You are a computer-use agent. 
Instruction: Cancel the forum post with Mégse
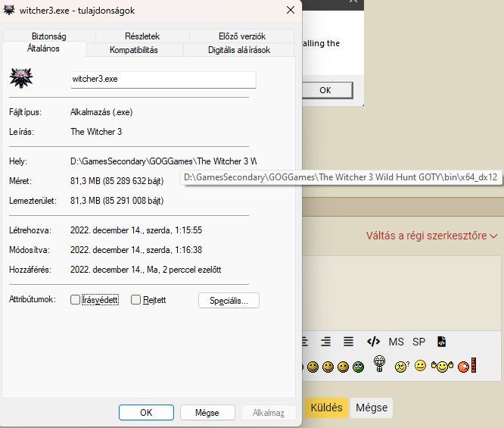[372, 408]
